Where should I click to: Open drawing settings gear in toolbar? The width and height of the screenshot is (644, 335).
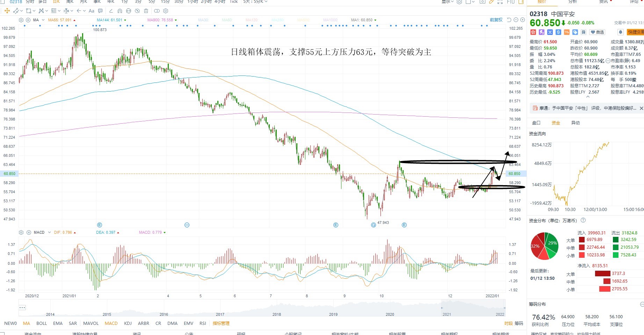click(166, 11)
